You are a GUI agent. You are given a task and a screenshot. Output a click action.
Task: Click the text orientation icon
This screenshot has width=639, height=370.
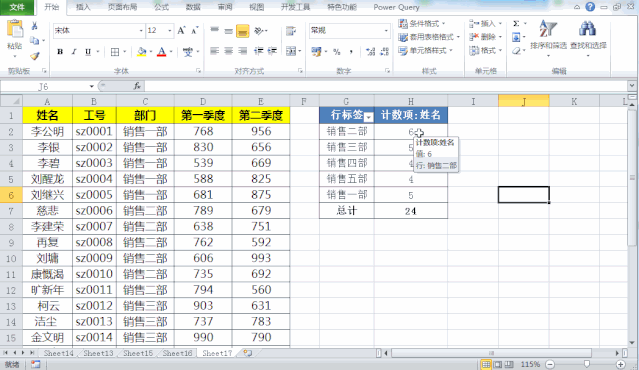click(x=259, y=31)
